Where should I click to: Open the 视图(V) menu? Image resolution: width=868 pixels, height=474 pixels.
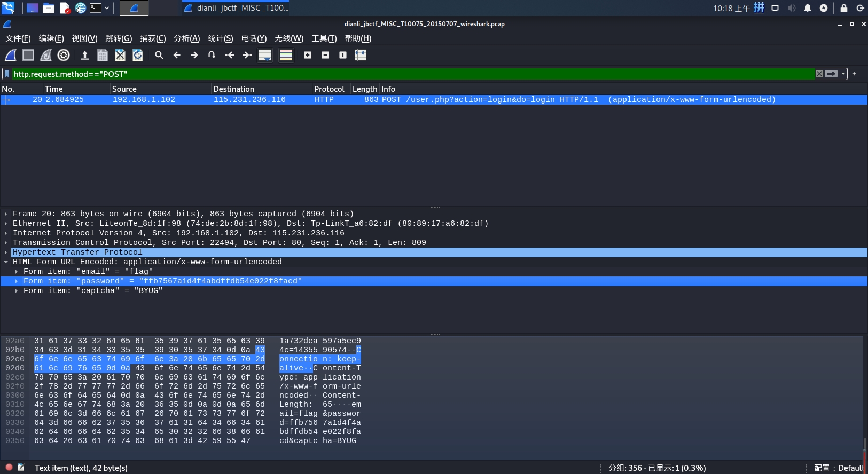click(84, 38)
